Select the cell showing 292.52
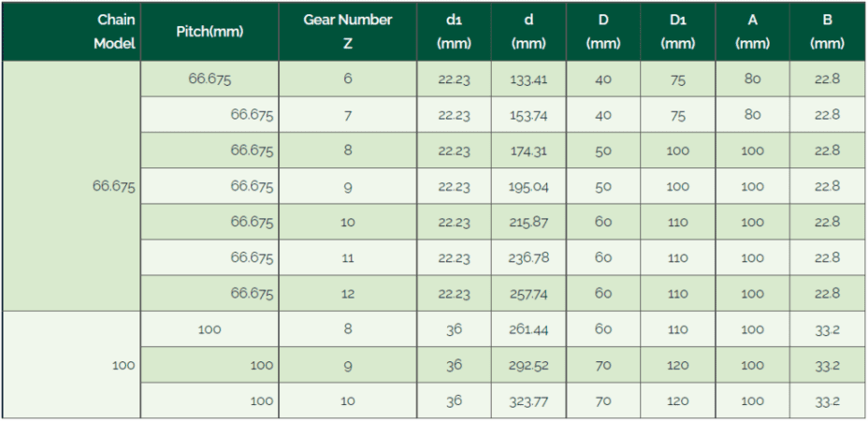The height and width of the screenshot is (421, 868). click(528, 365)
